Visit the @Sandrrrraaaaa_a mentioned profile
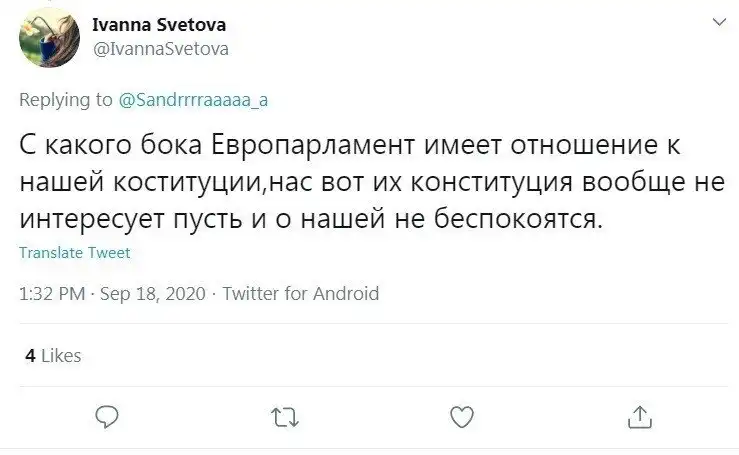739x455 pixels. point(195,99)
